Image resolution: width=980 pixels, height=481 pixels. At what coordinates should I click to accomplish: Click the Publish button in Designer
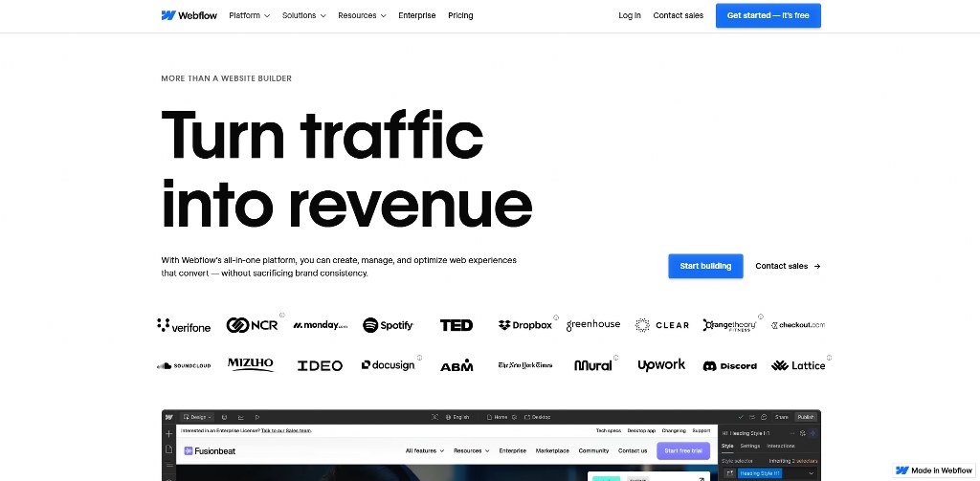pyautogui.click(x=806, y=417)
